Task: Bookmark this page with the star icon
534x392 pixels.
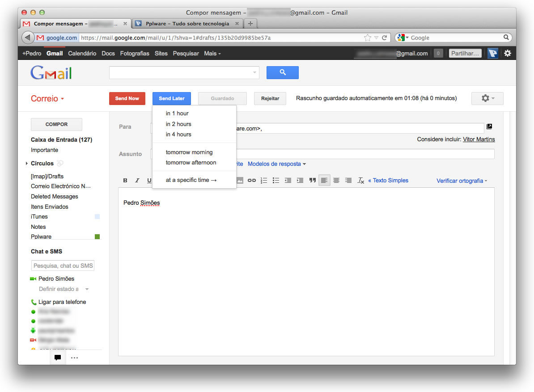Action: [368, 38]
